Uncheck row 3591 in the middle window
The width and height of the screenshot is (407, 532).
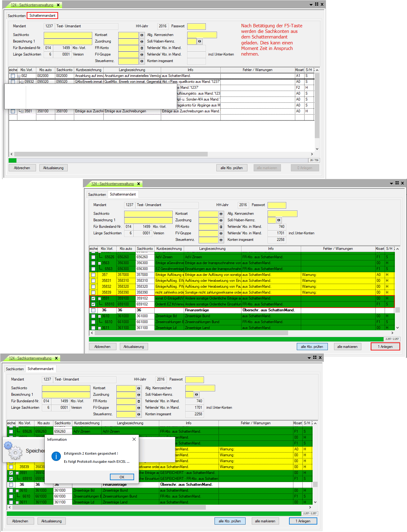(x=93, y=298)
